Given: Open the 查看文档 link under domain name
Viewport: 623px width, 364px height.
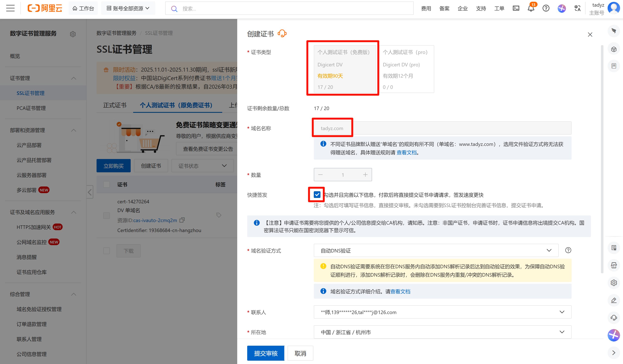Looking at the screenshot, I should click(x=407, y=153).
